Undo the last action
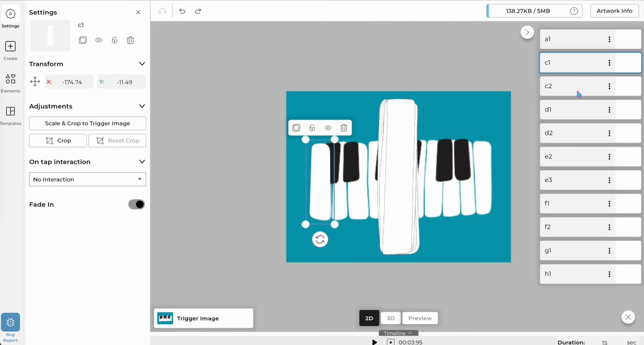This screenshot has width=644, height=345. 182,11
